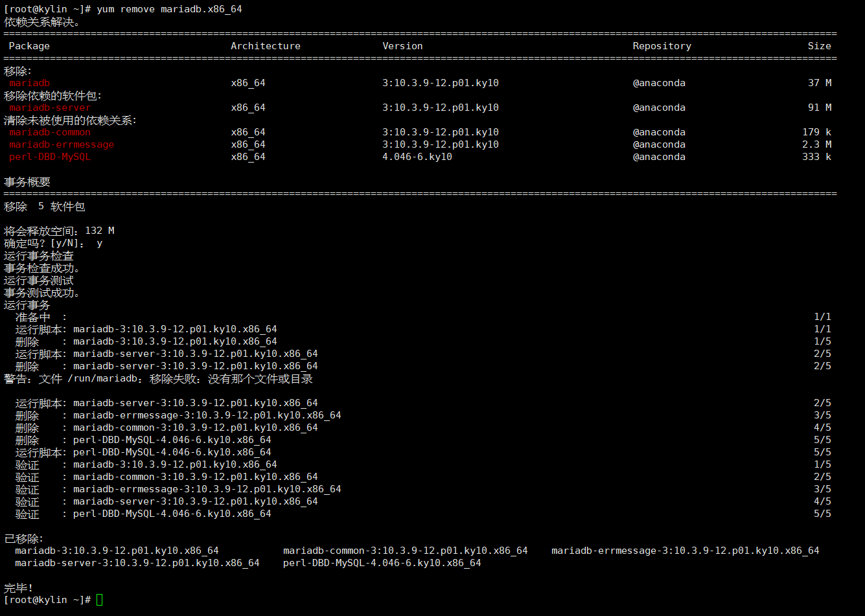Click the '将会释放空间：132 M' line
865x616 pixels.
pyautogui.click(x=59, y=231)
